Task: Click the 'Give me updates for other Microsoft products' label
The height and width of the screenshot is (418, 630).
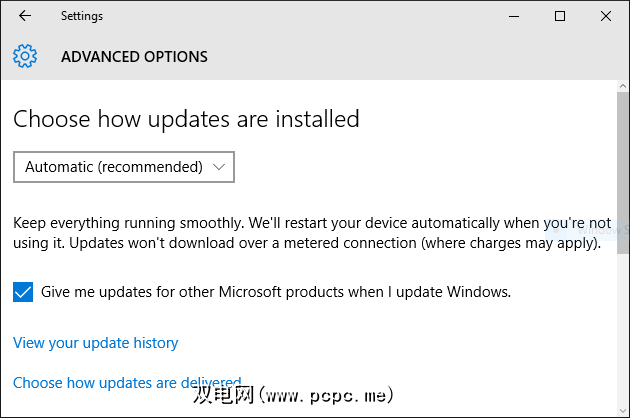Action: pyautogui.click(x=276, y=292)
